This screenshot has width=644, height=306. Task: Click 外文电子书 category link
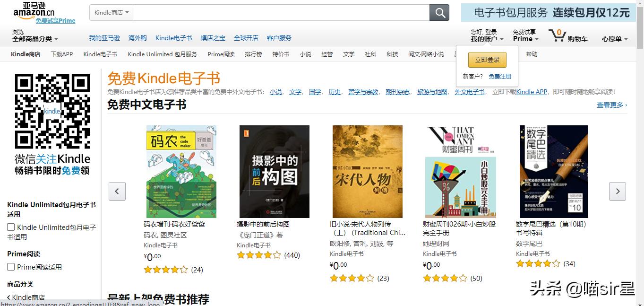coord(470,92)
